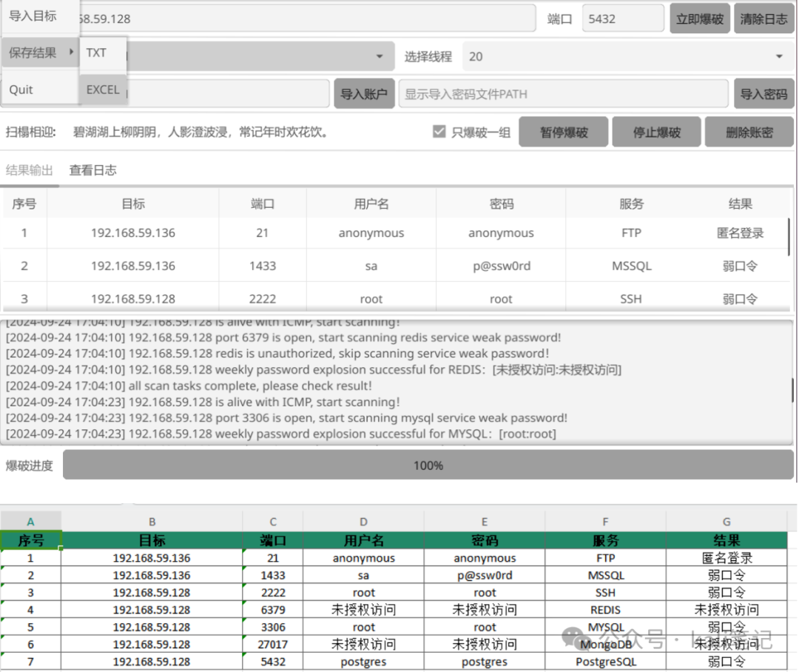Click the 导入密码 button

(x=763, y=94)
